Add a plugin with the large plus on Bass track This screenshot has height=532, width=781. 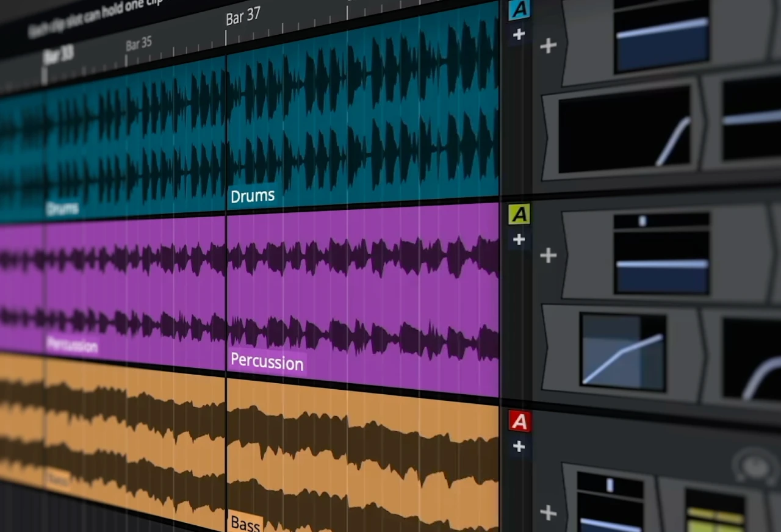coord(549,512)
